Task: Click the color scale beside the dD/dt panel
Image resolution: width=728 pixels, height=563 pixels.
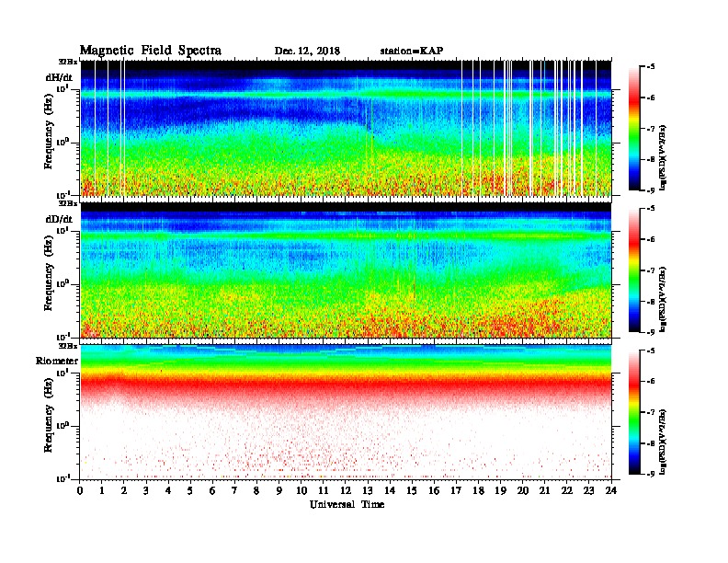Action: pyautogui.click(x=634, y=270)
